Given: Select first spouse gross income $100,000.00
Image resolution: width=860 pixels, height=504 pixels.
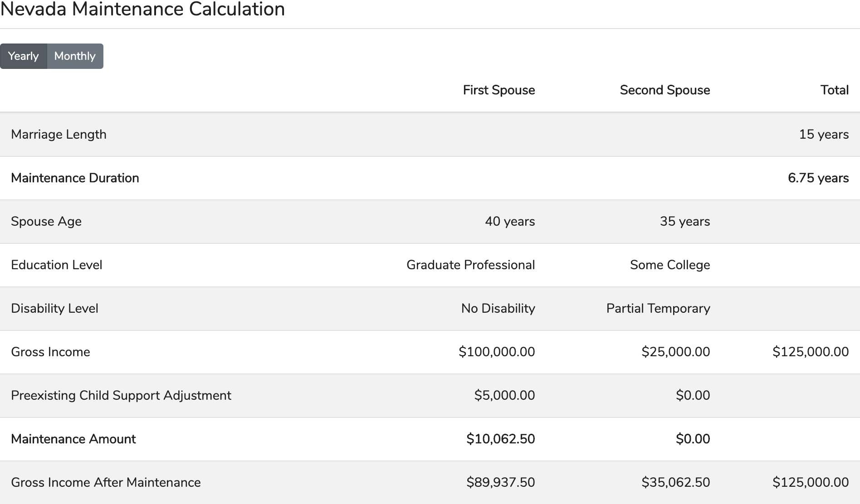Looking at the screenshot, I should pyautogui.click(x=496, y=352).
